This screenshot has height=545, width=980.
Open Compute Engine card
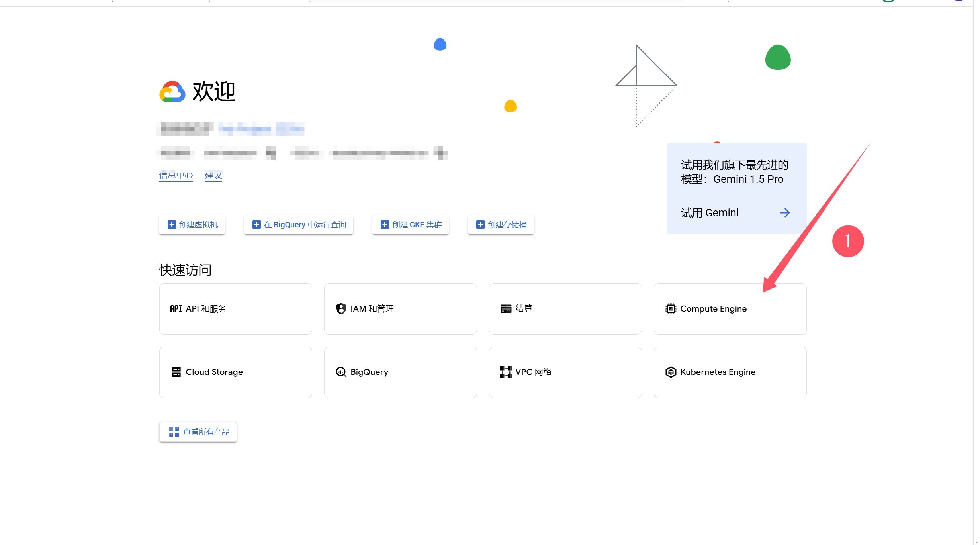point(730,309)
